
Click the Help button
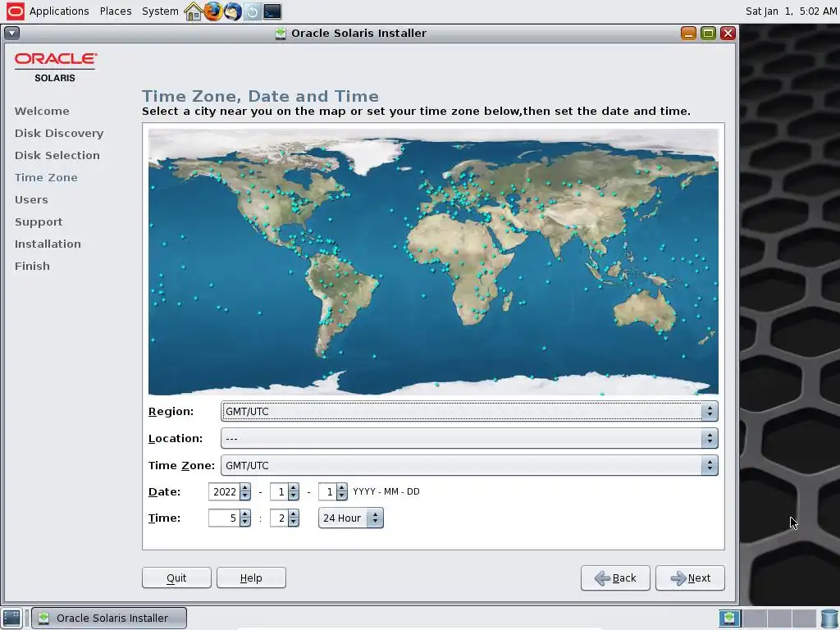pyautogui.click(x=251, y=578)
